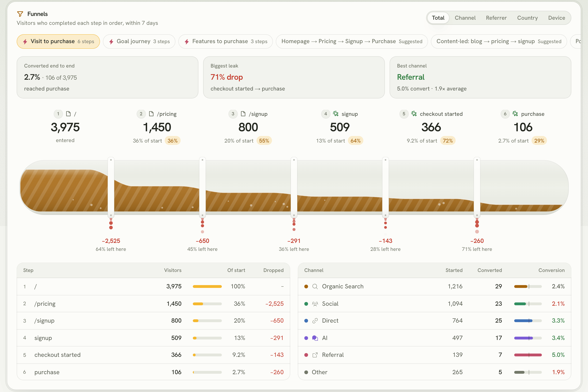Click the page icon beside /pricing step
The image size is (588, 392).
click(x=151, y=114)
